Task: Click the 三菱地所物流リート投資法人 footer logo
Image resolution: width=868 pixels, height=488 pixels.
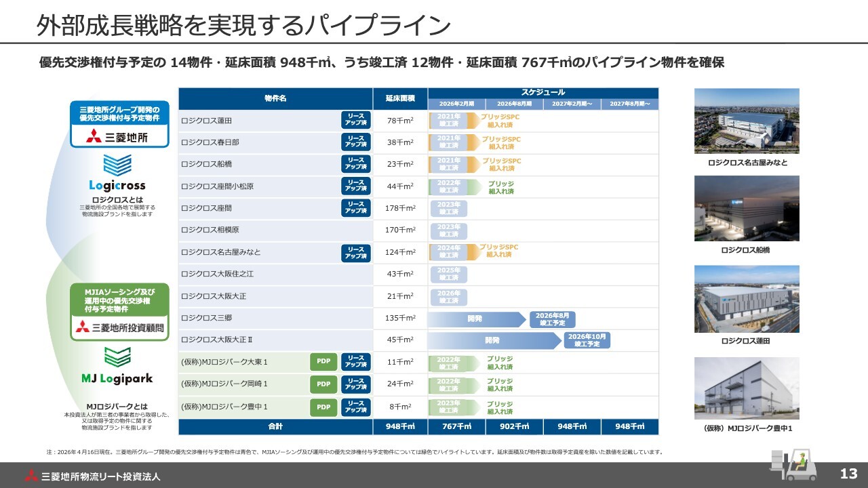Action: (93, 476)
